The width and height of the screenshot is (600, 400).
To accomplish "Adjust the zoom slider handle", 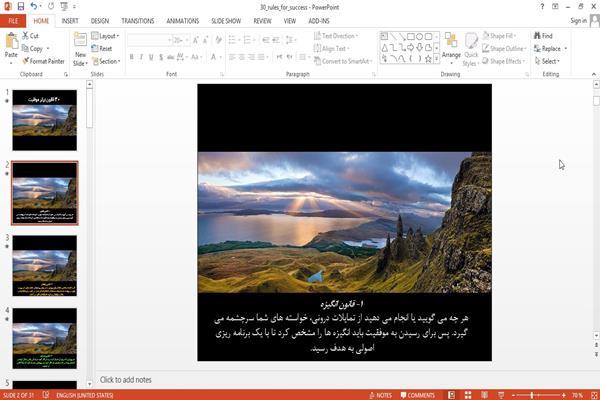I will coord(532,395).
